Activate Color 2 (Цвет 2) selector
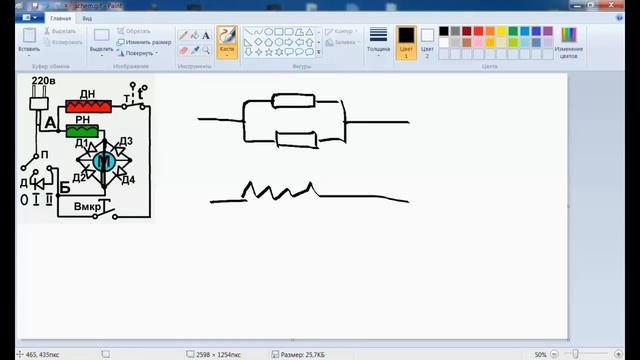 point(427,42)
